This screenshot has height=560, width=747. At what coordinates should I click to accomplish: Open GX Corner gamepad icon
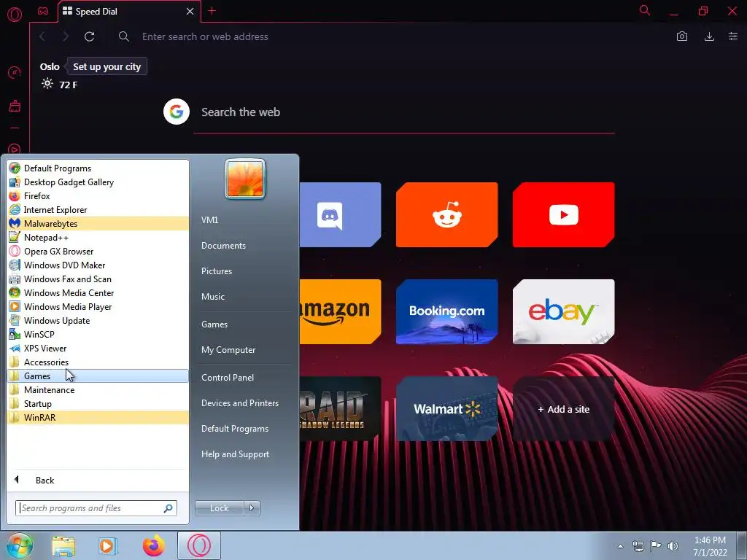tap(43, 11)
